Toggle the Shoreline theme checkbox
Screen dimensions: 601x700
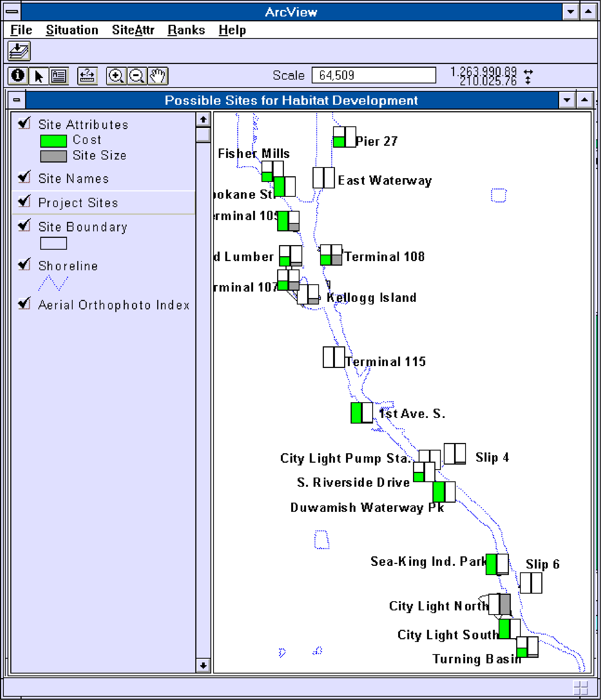click(x=24, y=265)
